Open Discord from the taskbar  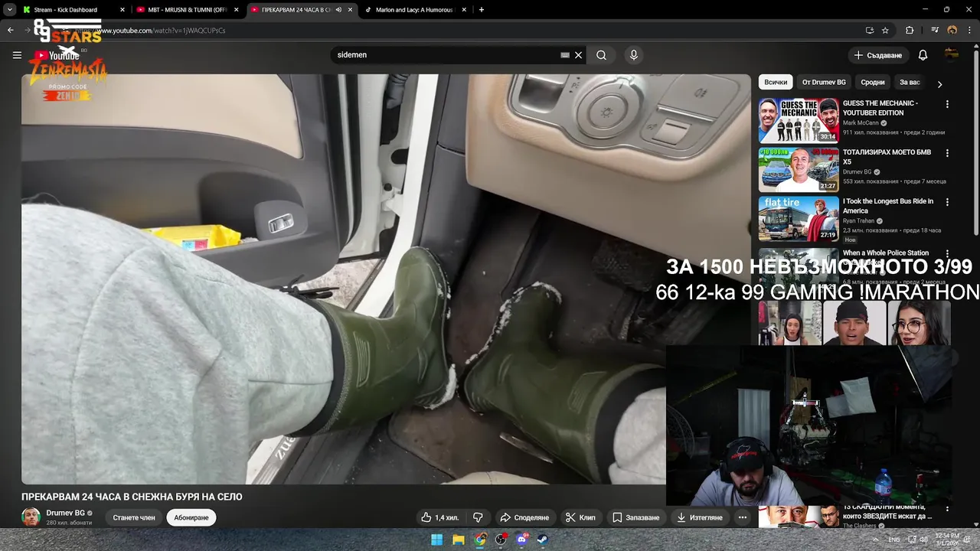point(522,540)
